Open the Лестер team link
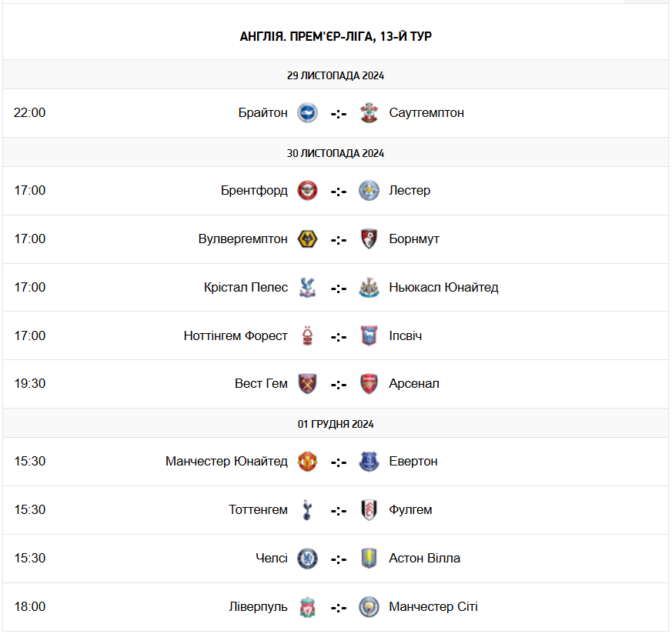Viewport: 672px width, 634px height. click(410, 190)
